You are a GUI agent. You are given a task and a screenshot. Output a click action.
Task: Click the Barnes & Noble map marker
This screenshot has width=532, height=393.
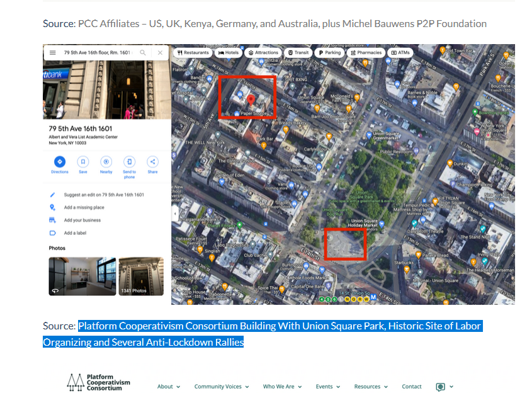coord(415,103)
